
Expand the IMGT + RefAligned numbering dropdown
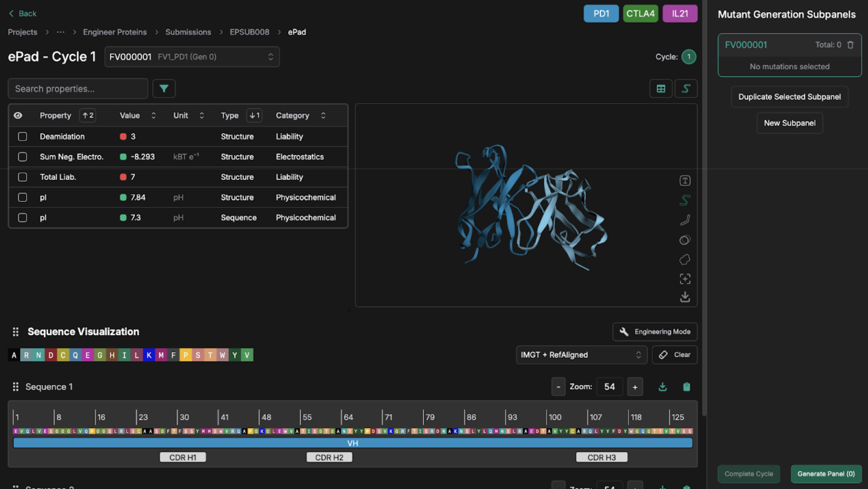(x=581, y=355)
